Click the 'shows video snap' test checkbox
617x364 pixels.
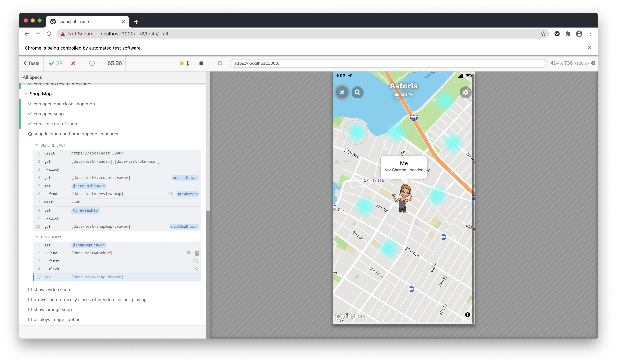click(x=30, y=290)
